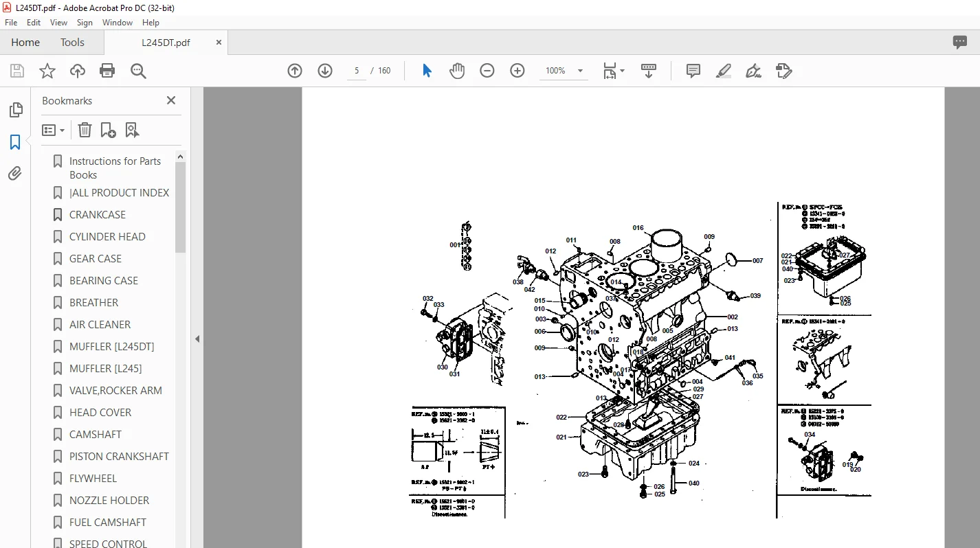
Task: Go to the NOZZLE HOLDER bookmark
Action: [x=109, y=501]
